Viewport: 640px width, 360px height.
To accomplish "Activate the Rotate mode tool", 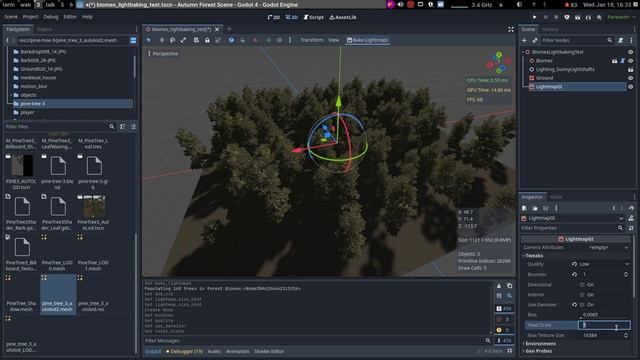I will [173, 40].
